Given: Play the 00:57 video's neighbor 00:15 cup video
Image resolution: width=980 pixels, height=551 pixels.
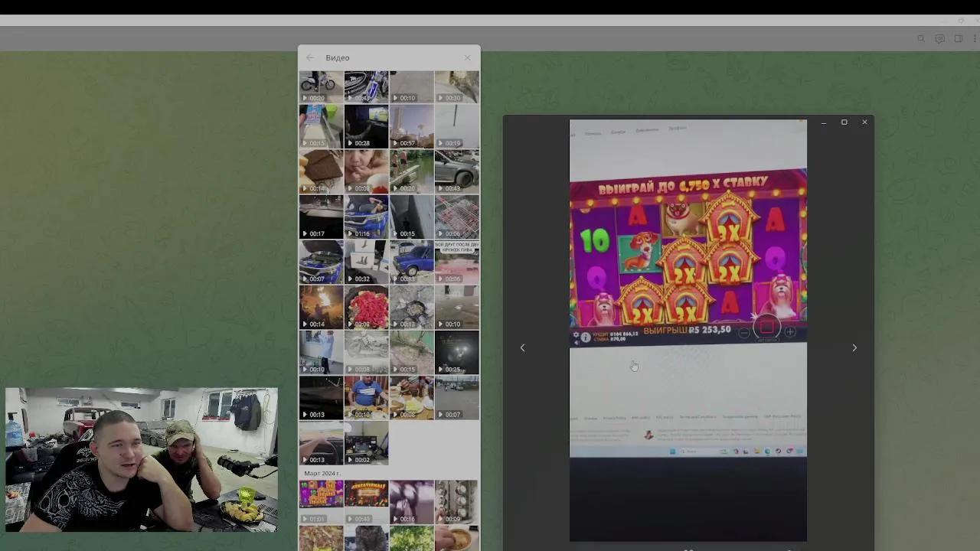Looking at the screenshot, I should [x=321, y=126].
